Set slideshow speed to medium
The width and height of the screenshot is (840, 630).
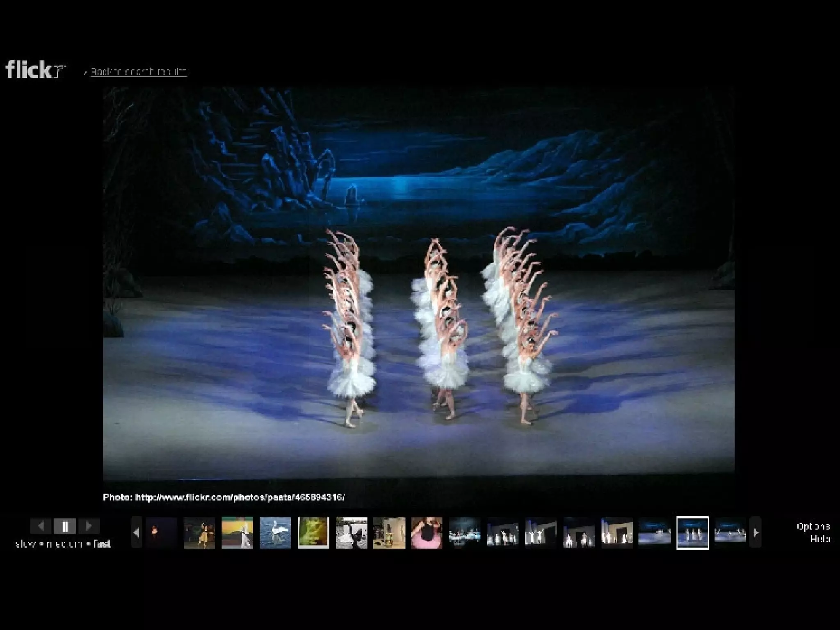click(x=64, y=544)
